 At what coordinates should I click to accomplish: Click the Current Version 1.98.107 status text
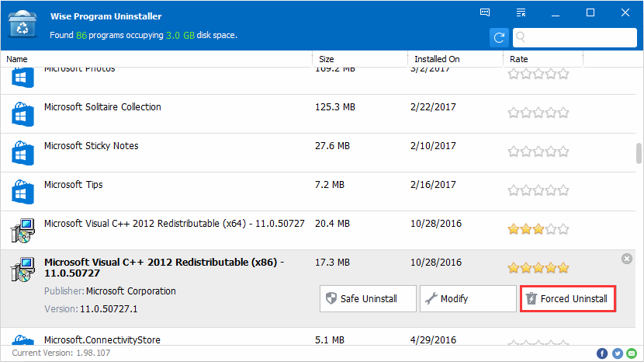pyautogui.click(x=61, y=353)
